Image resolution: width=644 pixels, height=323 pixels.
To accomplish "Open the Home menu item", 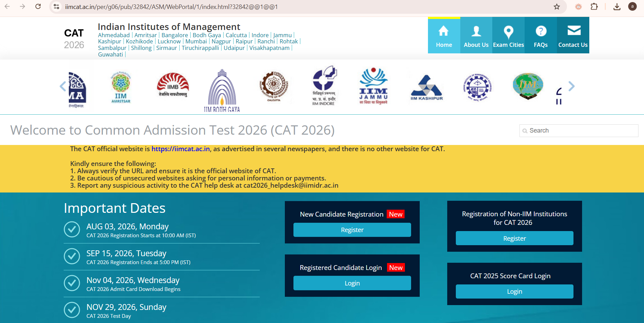I will pyautogui.click(x=444, y=36).
